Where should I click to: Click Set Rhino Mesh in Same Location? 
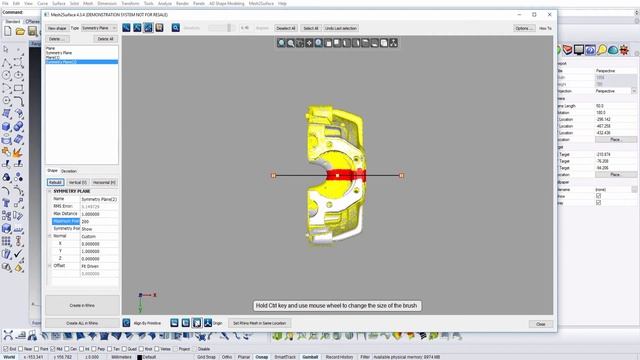[x=260, y=323]
